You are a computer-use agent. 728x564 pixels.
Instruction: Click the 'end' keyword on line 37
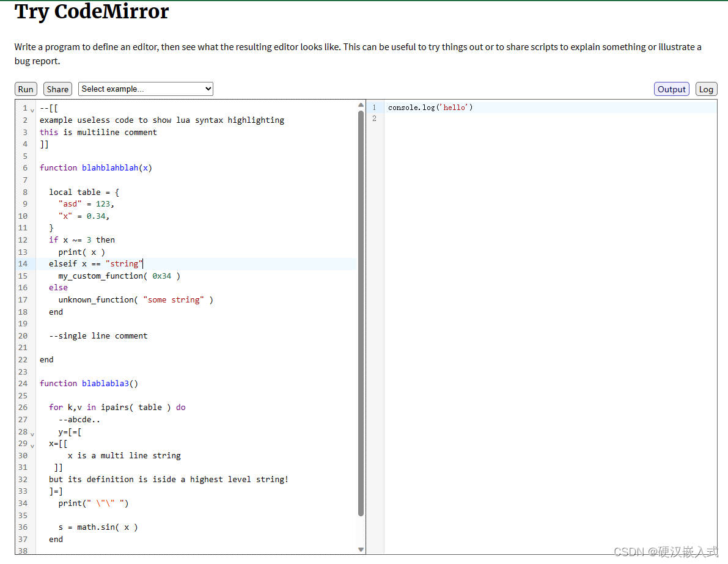coord(56,539)
